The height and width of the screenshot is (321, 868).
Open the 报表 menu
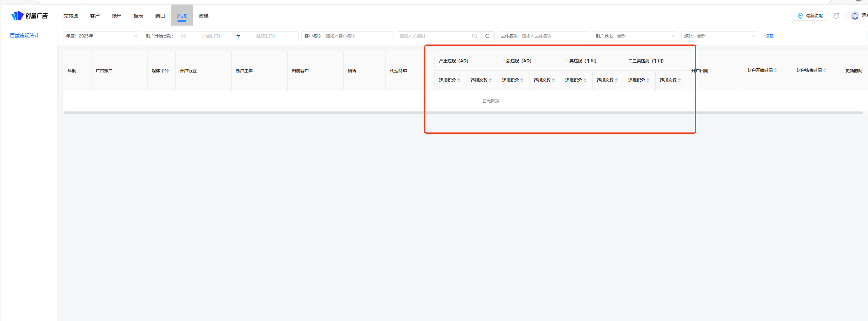point(138,16)
